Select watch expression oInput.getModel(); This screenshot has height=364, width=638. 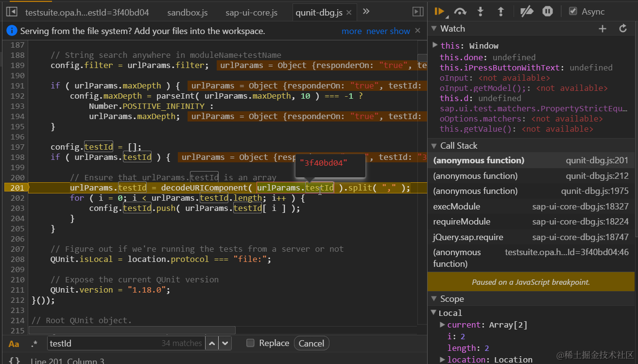pyautogui.click(x=523, y=88)
